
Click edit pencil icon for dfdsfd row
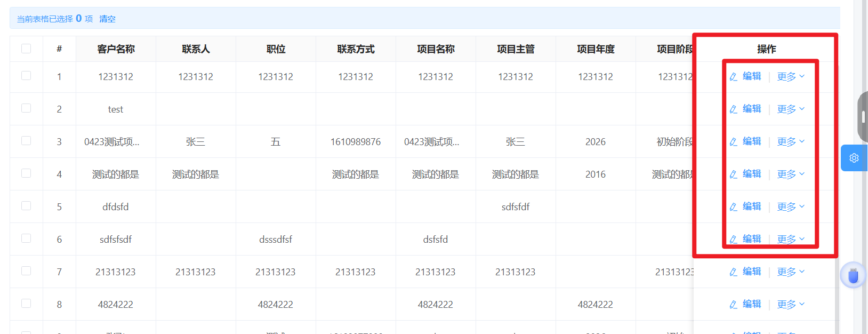pyautogui.click(x=734, y=207)
